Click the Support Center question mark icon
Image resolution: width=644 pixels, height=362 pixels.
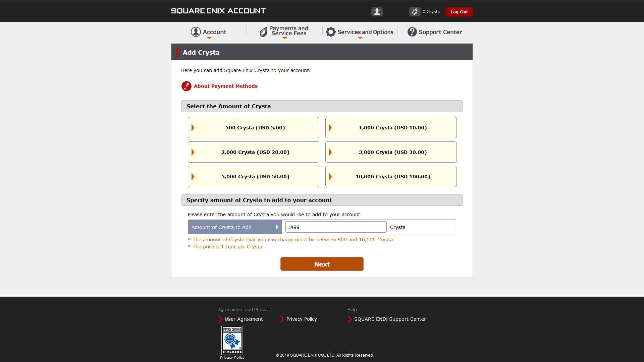click(412, 32)
